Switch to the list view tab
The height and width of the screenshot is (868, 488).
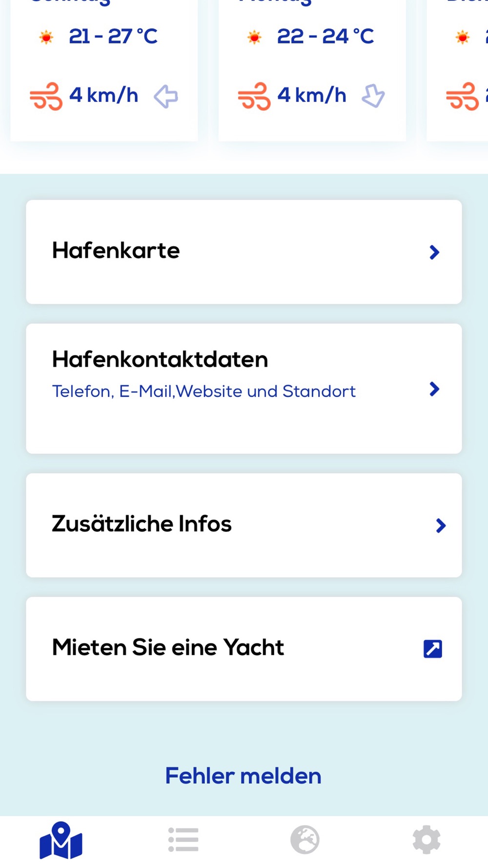183,840
